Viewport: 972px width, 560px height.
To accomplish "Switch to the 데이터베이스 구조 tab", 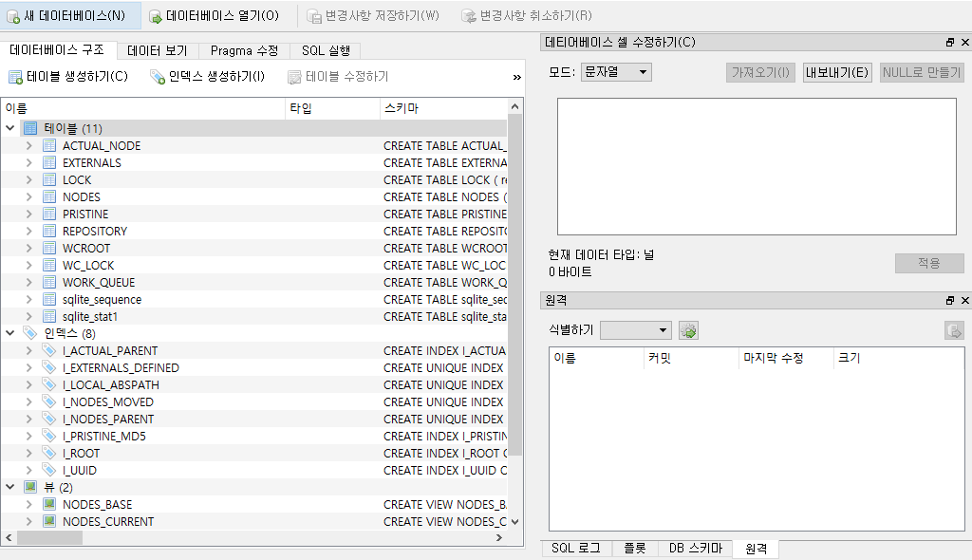I will (x=57, y=49).
